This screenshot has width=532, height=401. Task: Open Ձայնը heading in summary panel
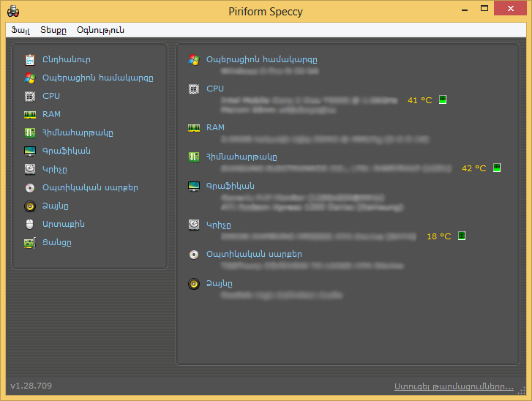tap(220, 283)
